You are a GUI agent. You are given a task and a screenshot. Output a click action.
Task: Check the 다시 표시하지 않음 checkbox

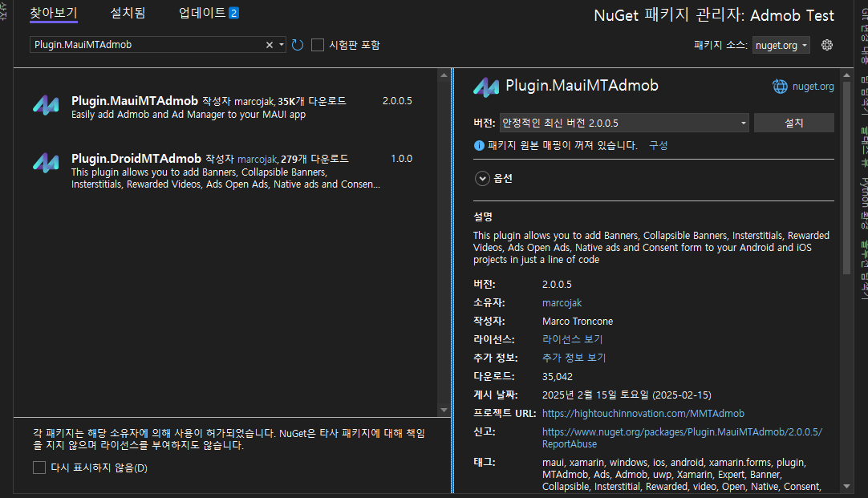39,468
